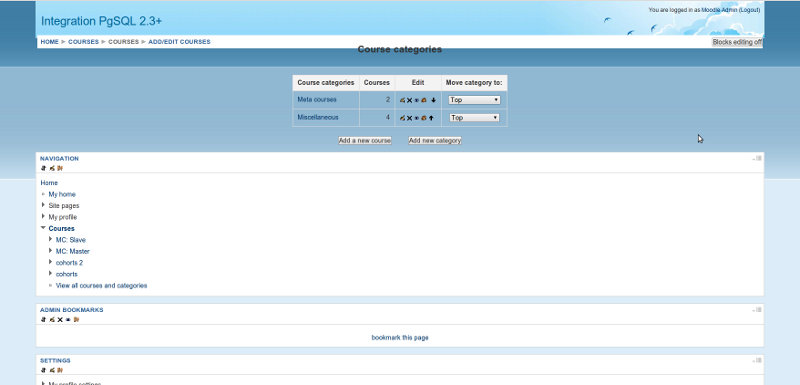Click Integration PgSQL 2.3+ site title
The width and height of the screenshot is (800, 385).
pyautogui.click(x=102, y=21)
